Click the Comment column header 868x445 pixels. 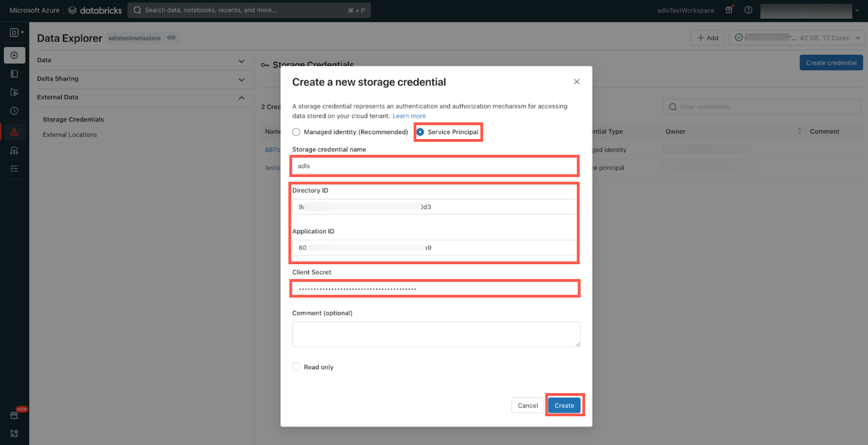[824, 132]
